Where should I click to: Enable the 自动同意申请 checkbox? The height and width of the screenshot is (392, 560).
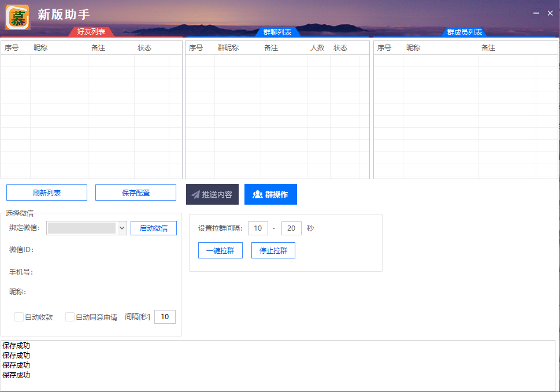[70, 317]
